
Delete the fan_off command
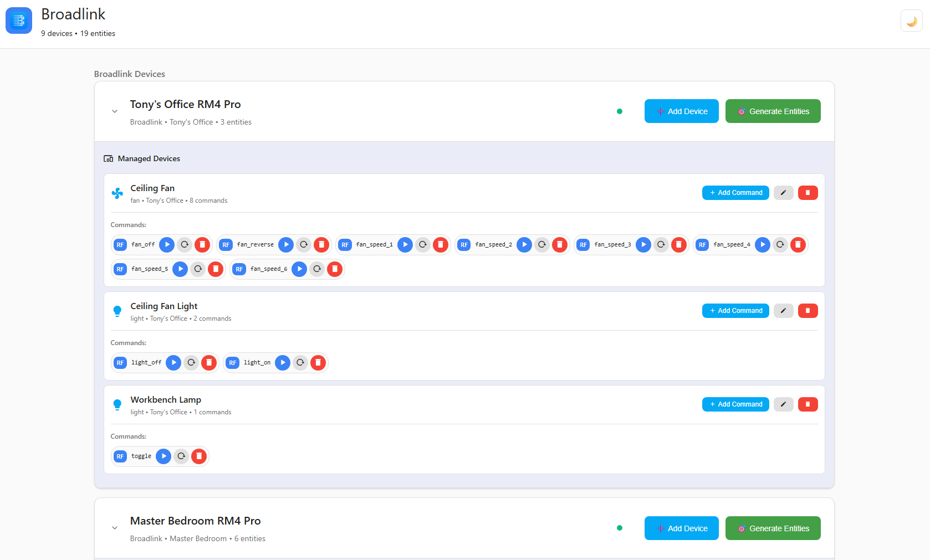click(x=202, y=244)
